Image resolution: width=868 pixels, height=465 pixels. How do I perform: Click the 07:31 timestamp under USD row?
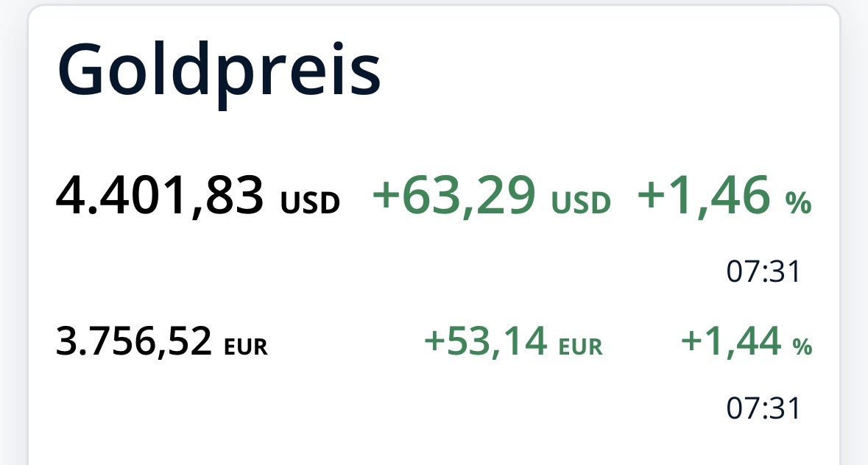coord(763,273)
